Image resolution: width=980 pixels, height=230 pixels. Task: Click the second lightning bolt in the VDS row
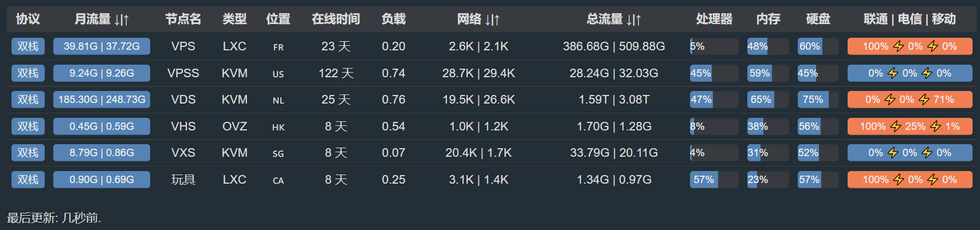(924, 100)
